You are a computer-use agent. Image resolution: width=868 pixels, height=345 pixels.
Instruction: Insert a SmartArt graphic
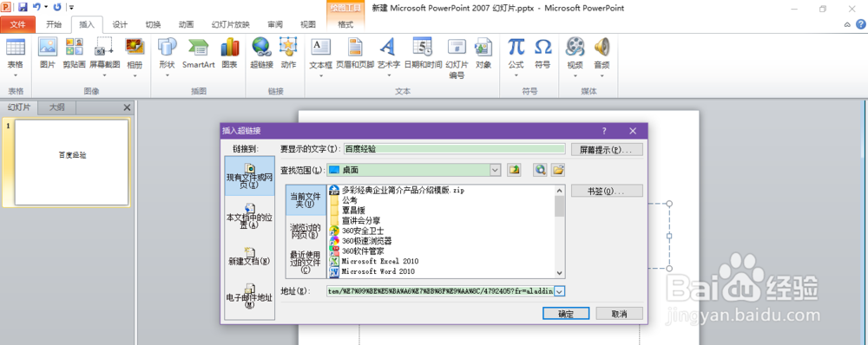point(198,53)
